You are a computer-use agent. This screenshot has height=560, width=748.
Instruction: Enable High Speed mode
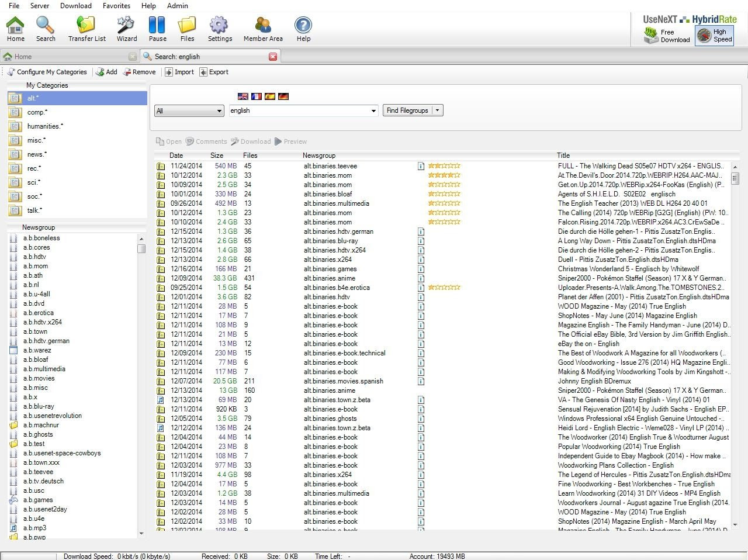pyautogui.click(x=714, y=36)
